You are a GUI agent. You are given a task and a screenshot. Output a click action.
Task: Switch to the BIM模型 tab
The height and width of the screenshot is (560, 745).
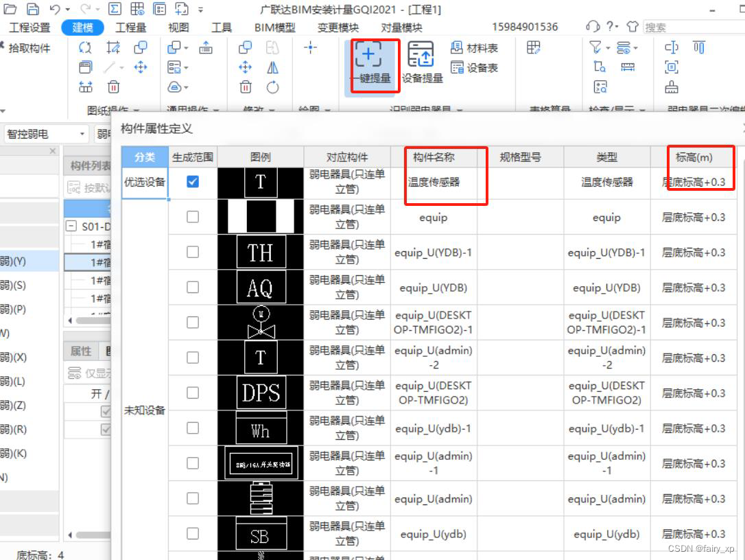[274, 27]
